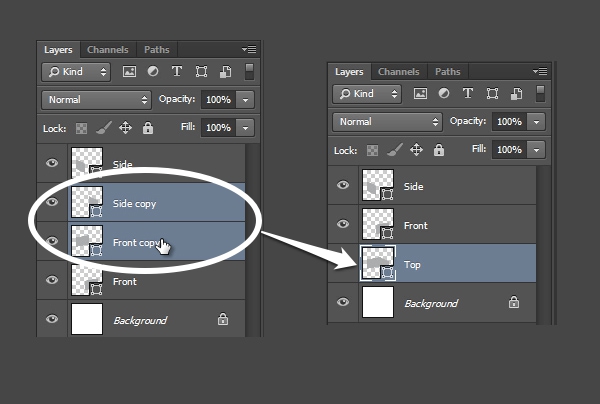600x404 pixels.
Task: Toggle layer filtering switch in right panel
Action: coord(540,93)
